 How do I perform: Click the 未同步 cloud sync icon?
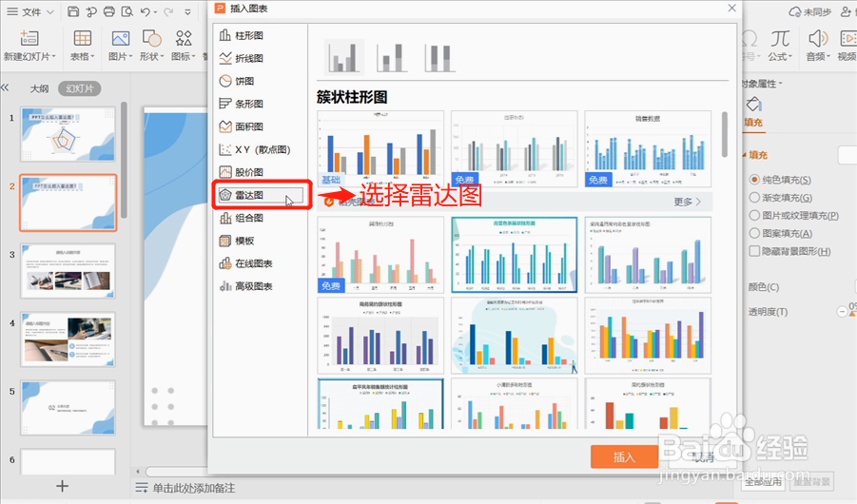point(795,11)
